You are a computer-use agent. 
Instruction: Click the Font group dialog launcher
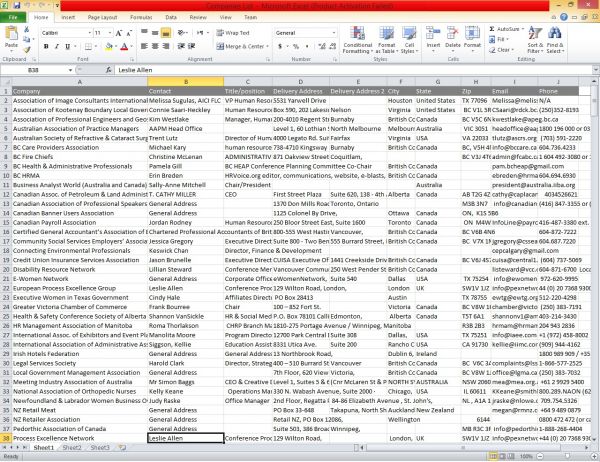(x=132, y=60)
